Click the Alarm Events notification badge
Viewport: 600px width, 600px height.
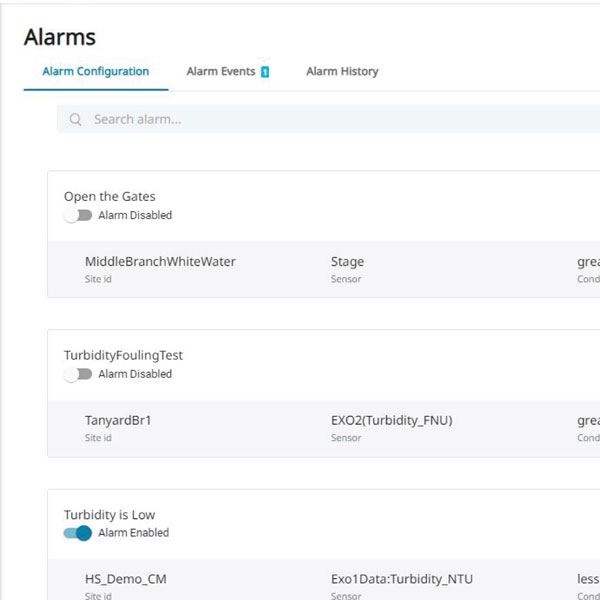265,72
